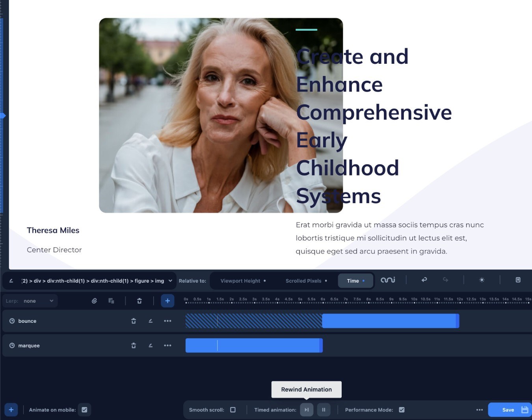Uncheck Animate on mobile checkbox
Viewport: 532px width, 420px height.
pos(84,410)
